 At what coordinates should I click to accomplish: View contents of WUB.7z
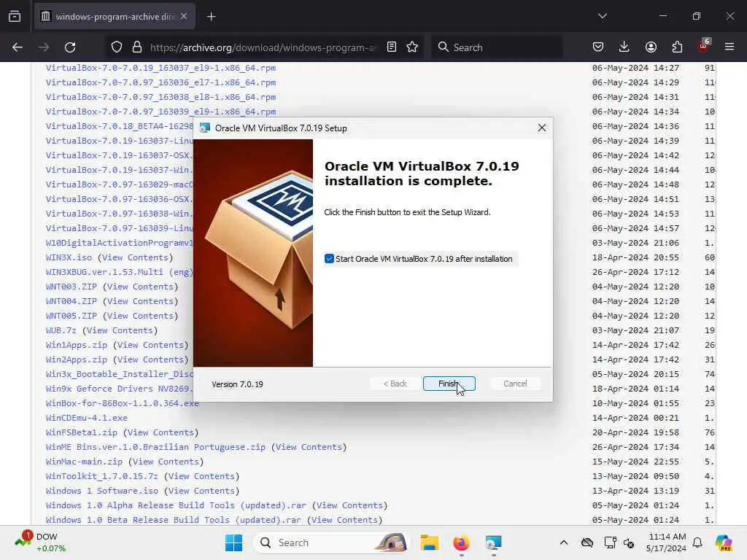point(120,330)
